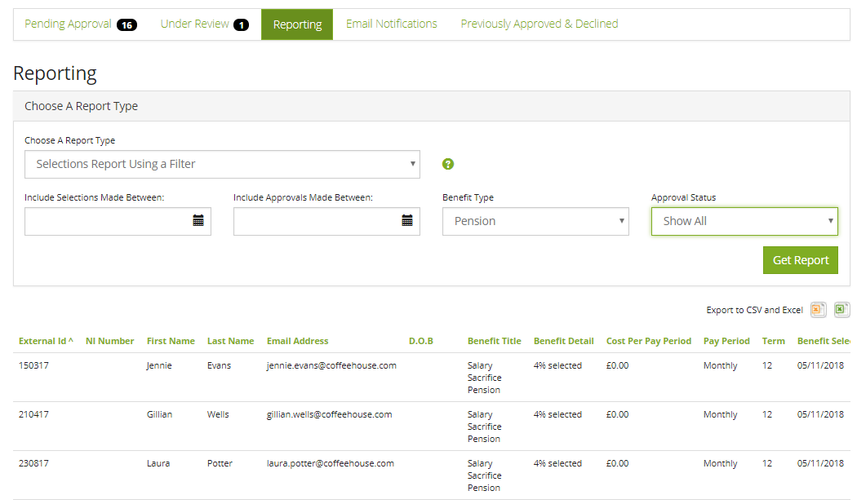Viewport: 857px width, 504px height.
Task: Open the Choose A Report Type dropdown
Action: 222,165
